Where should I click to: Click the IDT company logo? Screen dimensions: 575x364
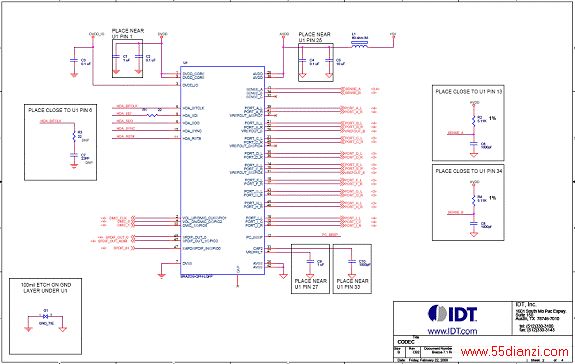tap(453, 314)
